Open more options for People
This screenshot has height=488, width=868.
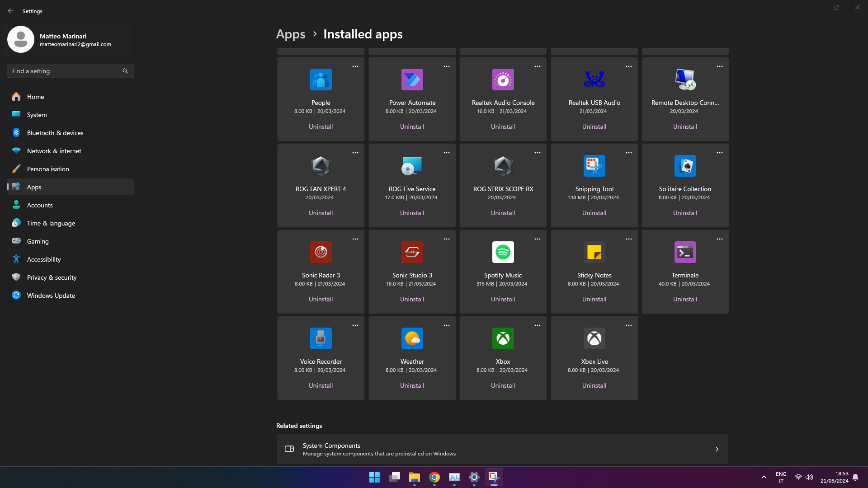tap(355, 66)
